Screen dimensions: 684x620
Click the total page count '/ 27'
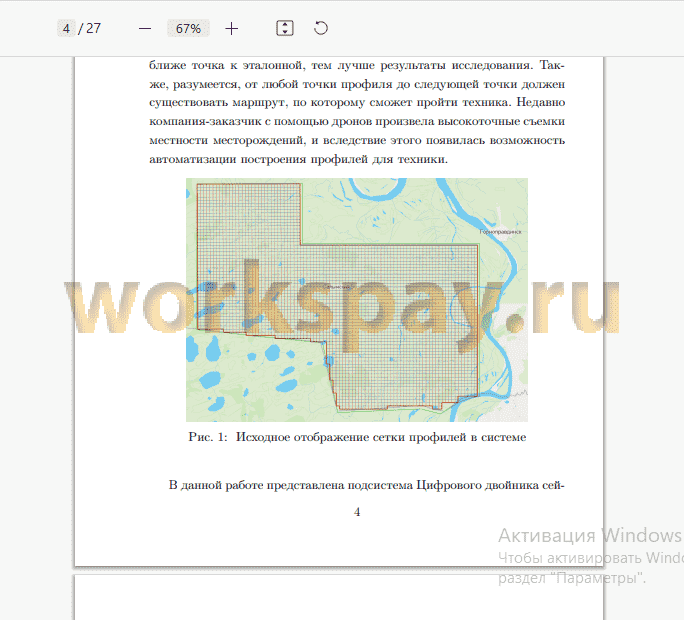click(x=89, y=28)
